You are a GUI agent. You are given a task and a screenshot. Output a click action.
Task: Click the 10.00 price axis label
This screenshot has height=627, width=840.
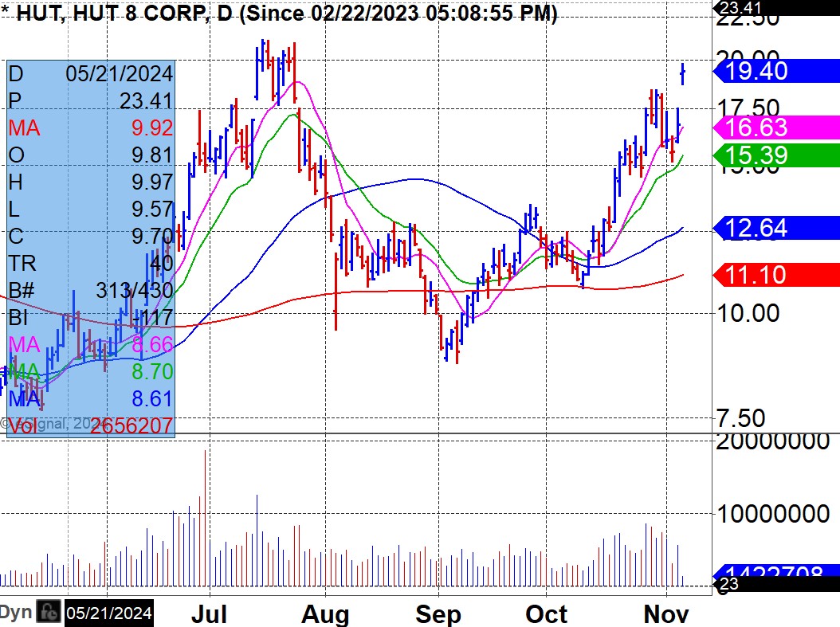point(748,313)
